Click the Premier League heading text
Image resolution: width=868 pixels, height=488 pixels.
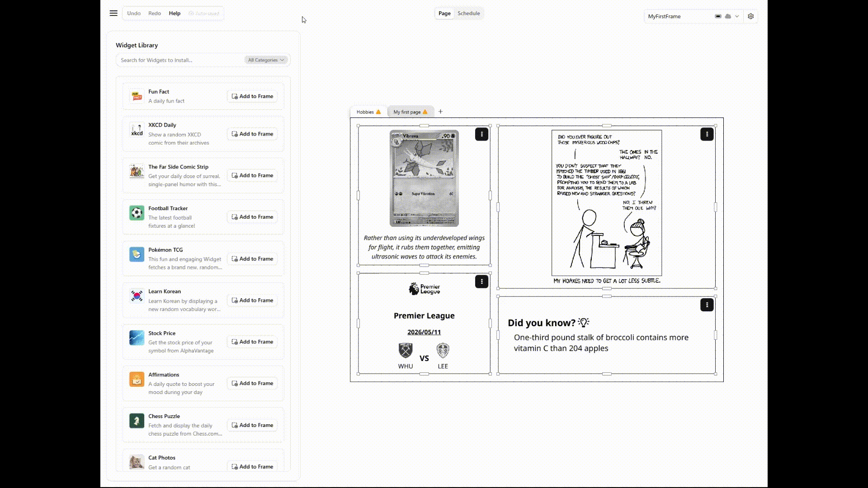(424, 316)
